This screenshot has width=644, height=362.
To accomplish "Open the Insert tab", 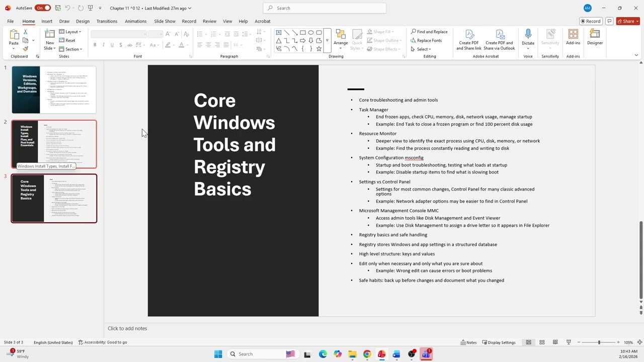I will pyautogui.click(x=47, y=21).
